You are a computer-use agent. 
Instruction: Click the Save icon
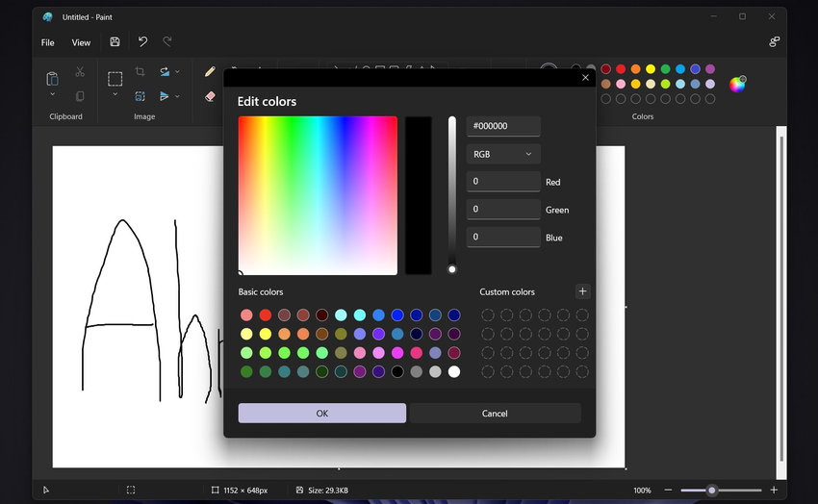pyautogui.click(x=115, y=42)
